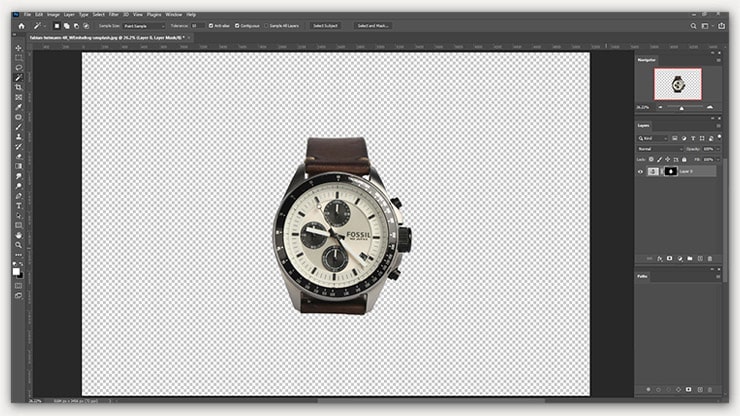The image size is (740, 416).
Task: Select the Hand tool
Action: (18, 235)
